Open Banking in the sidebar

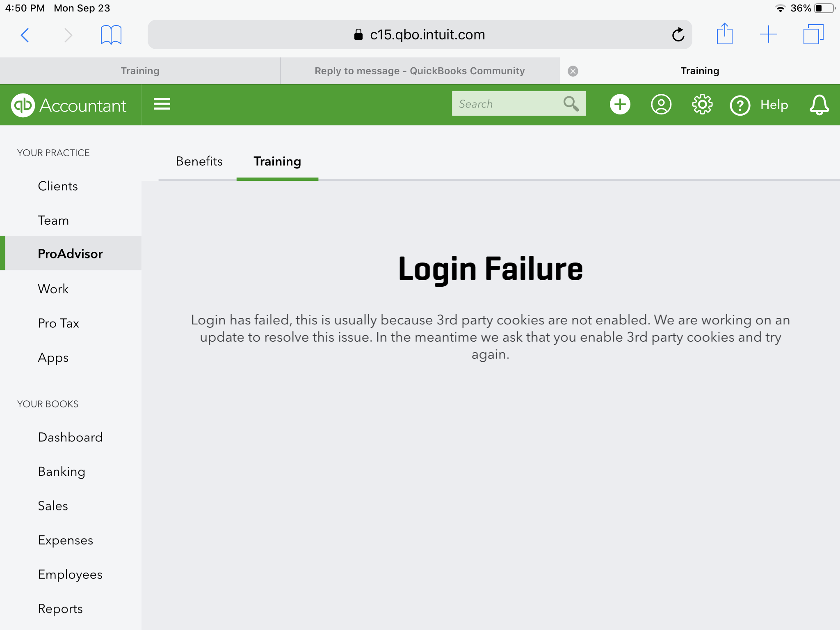point(62,472)
